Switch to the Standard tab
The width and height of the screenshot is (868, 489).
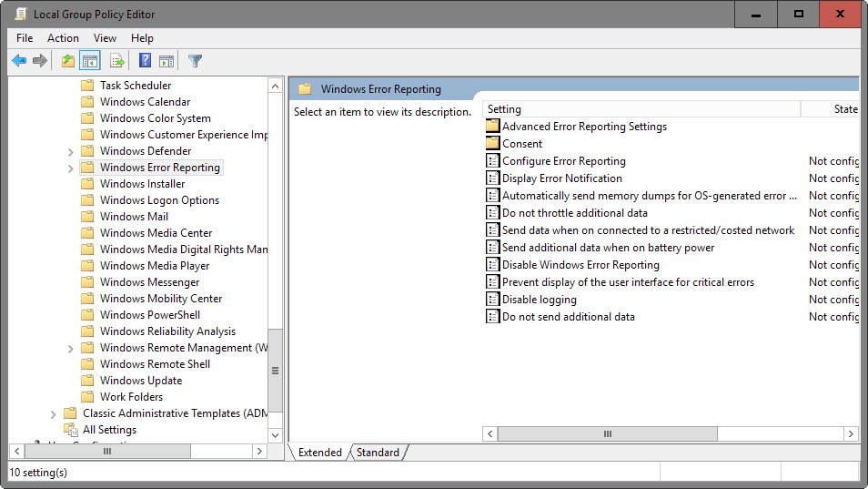point(378,453)
